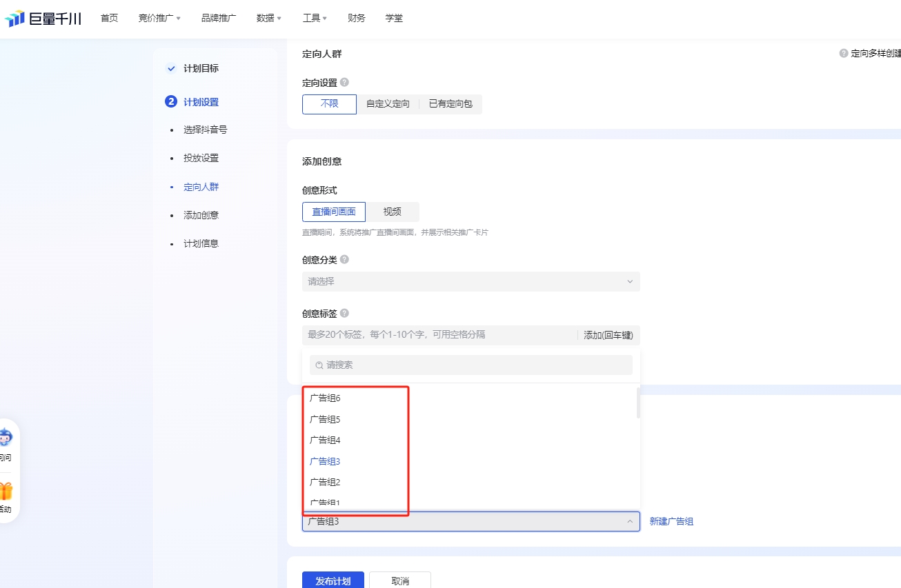Choose 广告组5 from the dropdown list
Image resolution: width=901 pixels, height=588 pixels.
tap(325, 419)
